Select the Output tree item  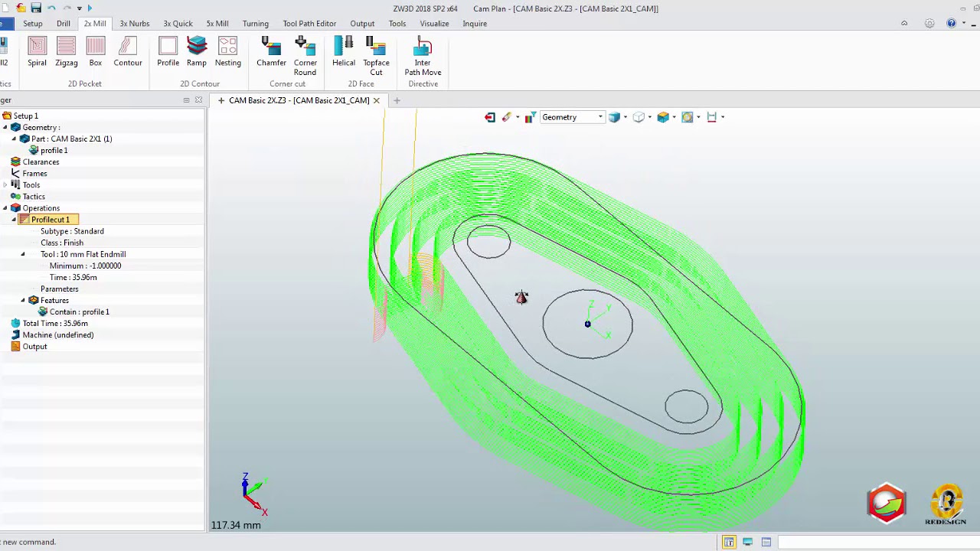coord(34,347)
